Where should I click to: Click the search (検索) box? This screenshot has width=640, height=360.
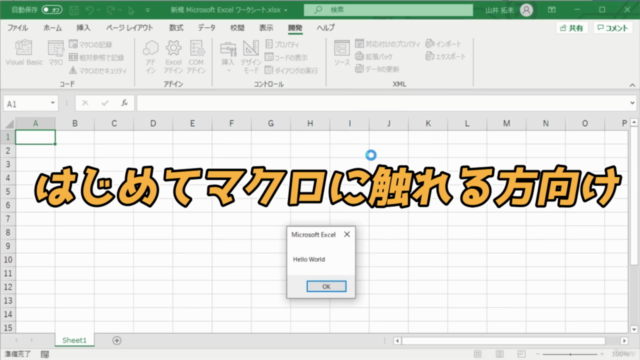[x=388, y=10]
